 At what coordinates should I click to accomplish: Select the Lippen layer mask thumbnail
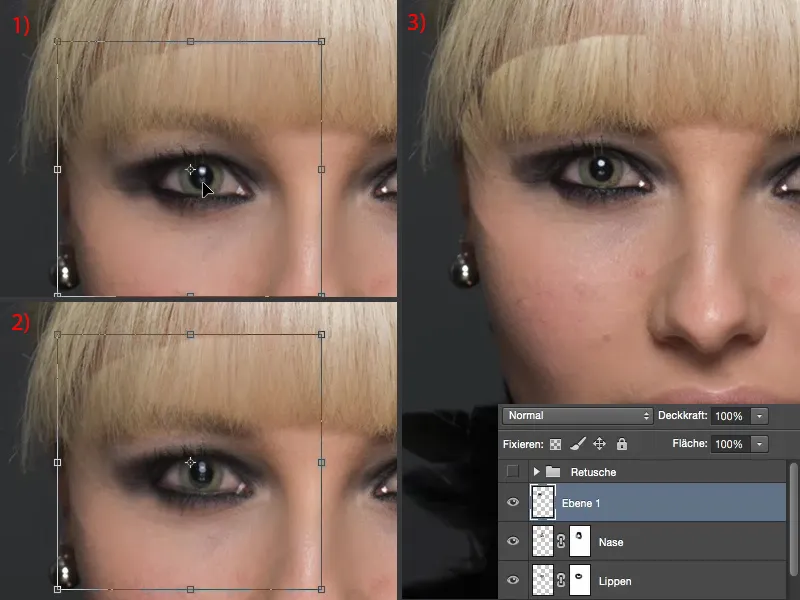(x=580, y=580)
